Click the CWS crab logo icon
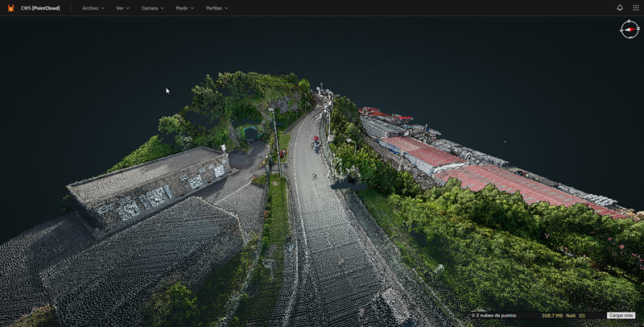644x327 pixels. tap(11, 7)
